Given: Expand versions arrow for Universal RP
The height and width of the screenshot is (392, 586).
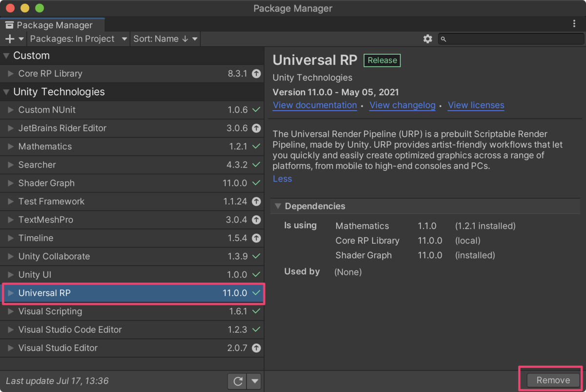Looking at the screenshot, I should tap(11, 293).
